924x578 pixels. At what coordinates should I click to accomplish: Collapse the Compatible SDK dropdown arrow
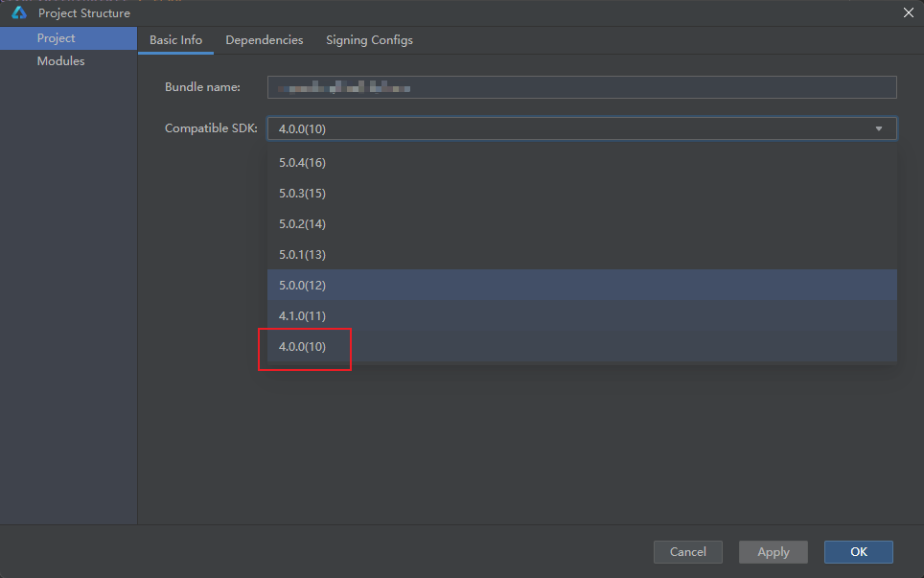tap(879, 128)
